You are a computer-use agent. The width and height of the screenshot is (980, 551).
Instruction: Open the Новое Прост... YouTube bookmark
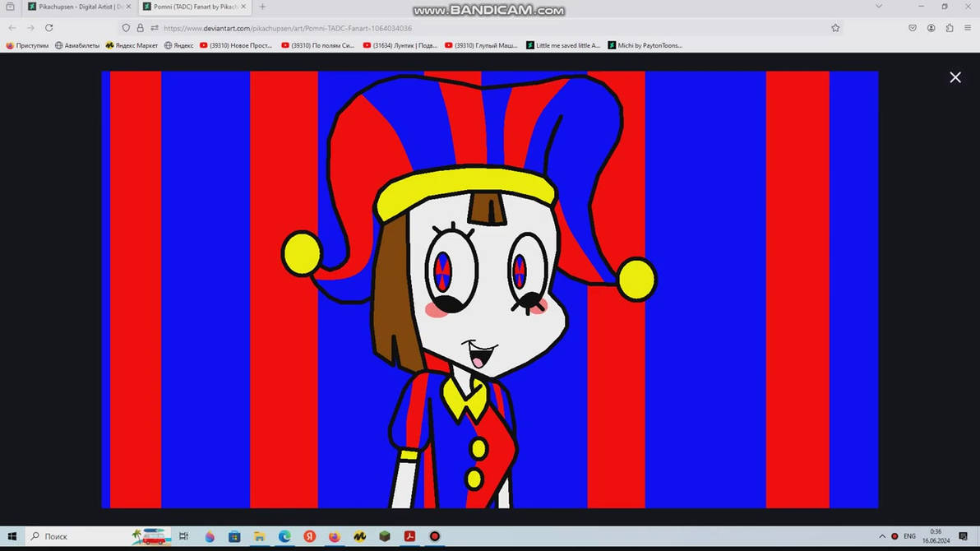236,46
